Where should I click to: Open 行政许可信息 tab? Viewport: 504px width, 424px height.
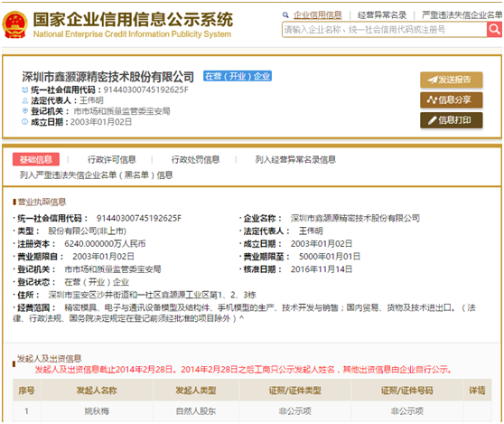(x=112, y=159)
